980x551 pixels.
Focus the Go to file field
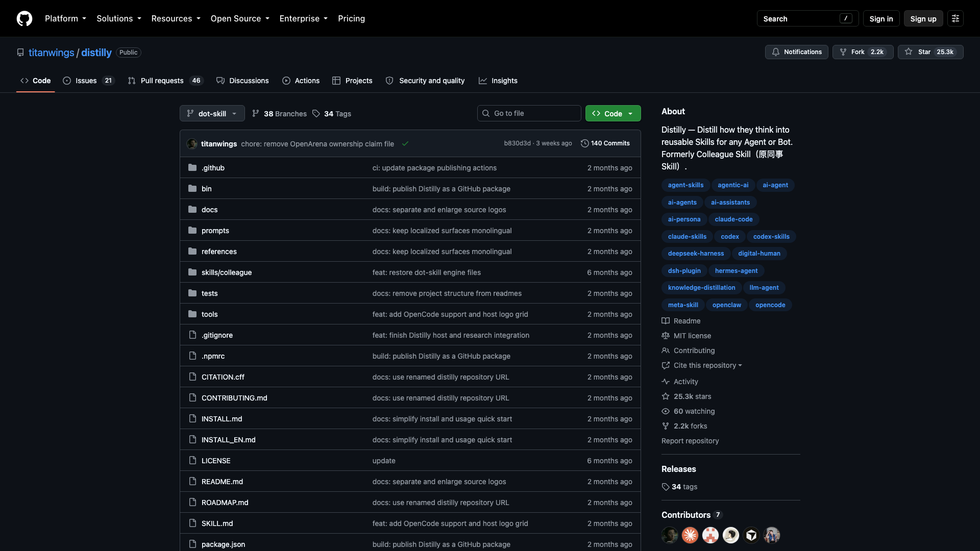pyautogui.click(x=529, y=113)
